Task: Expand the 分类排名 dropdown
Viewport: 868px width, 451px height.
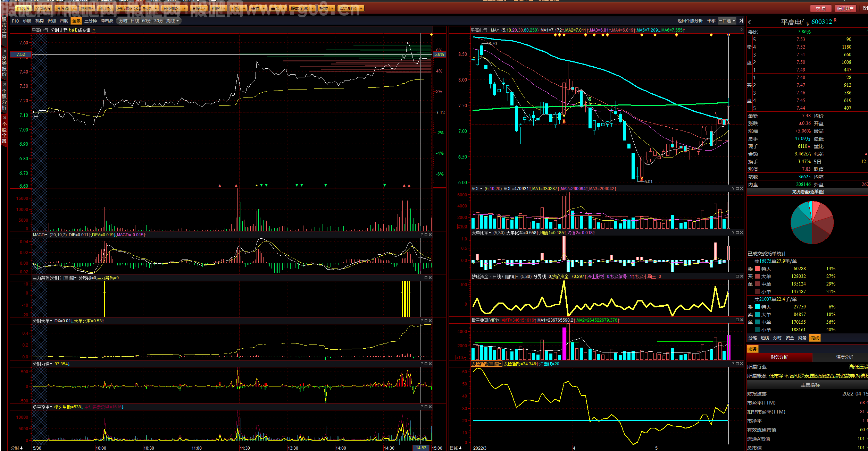Action: tap(184, 8)
